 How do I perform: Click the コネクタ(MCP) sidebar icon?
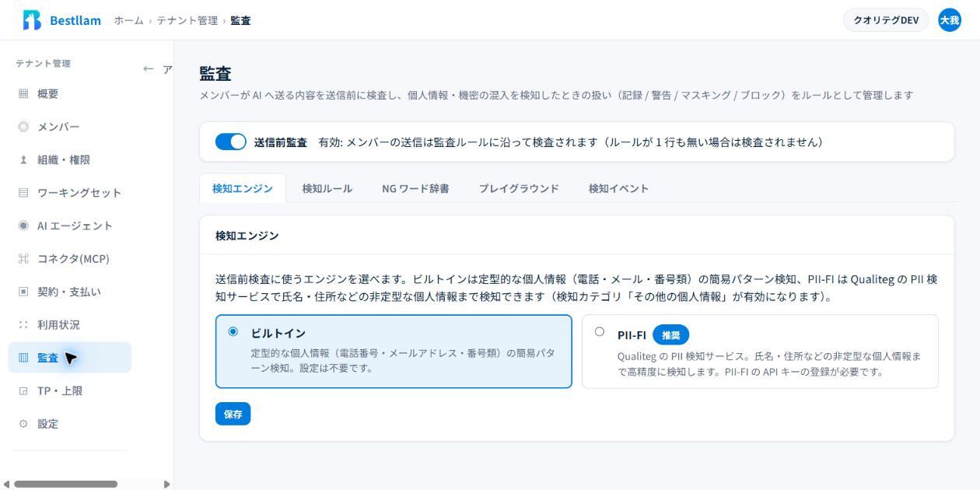point(23,259)
